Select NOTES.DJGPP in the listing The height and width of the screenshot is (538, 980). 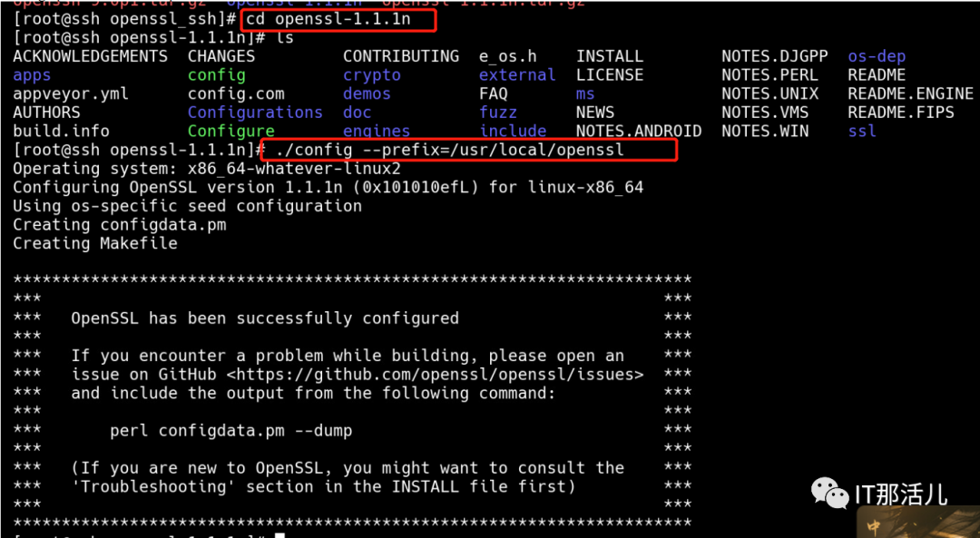point(775,56)
